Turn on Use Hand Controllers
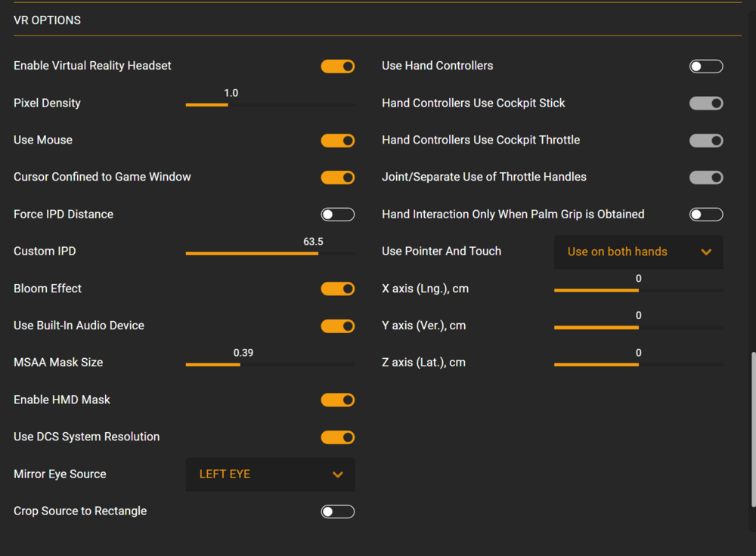Viewport: 756px width, 556px height. coord(706,66)
